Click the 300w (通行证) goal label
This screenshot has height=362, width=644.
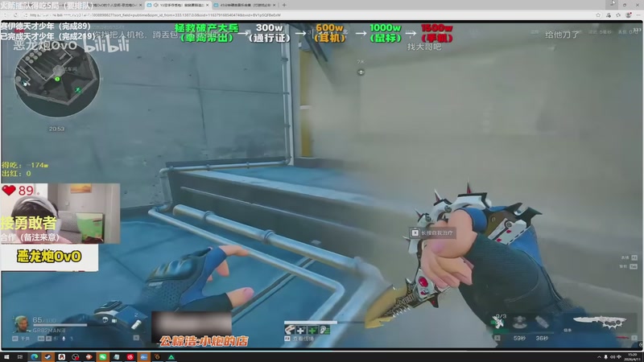[270, 33]
